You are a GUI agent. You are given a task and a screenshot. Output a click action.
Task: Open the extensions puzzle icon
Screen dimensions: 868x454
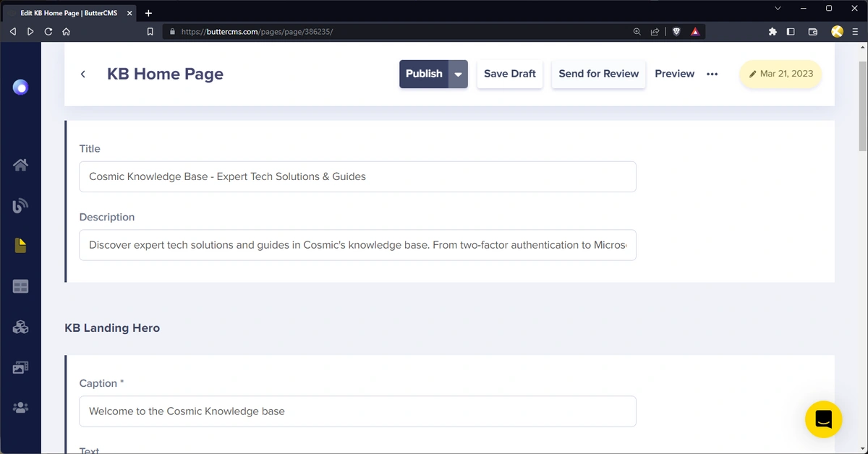tap(773, 32)
